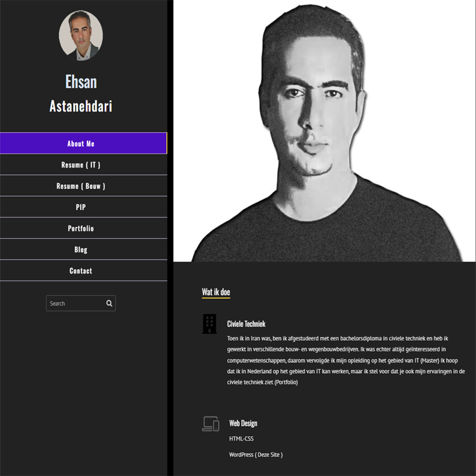This screenshot has height=476, width=476.
Task: Click the circular profile photo
Action: coord(81,36)
